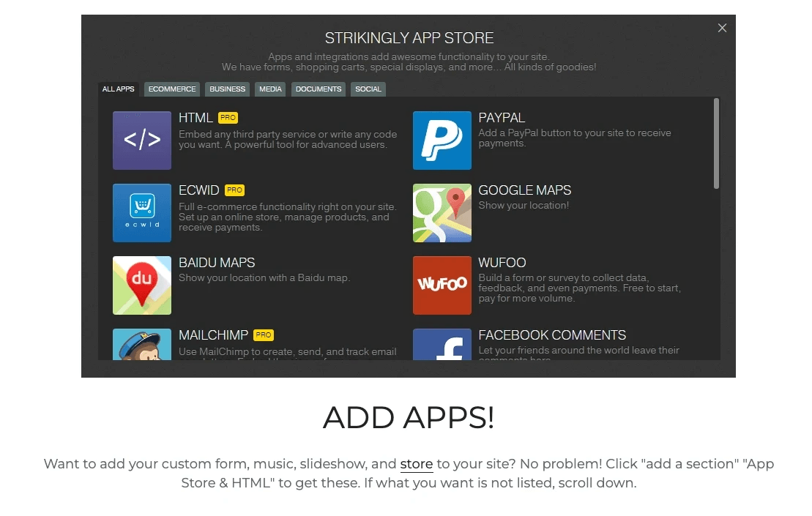Click the WUFOO app title

(x=502, y=263)
